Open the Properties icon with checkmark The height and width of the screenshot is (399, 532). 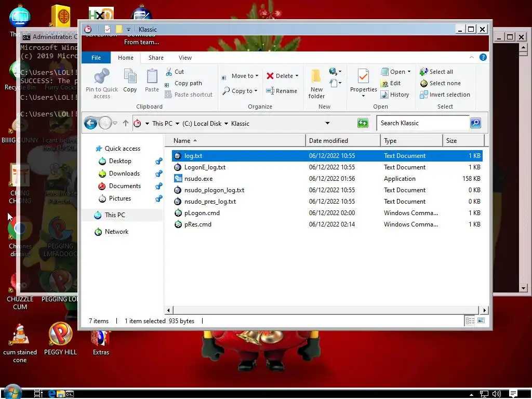(x=363, y=76)
